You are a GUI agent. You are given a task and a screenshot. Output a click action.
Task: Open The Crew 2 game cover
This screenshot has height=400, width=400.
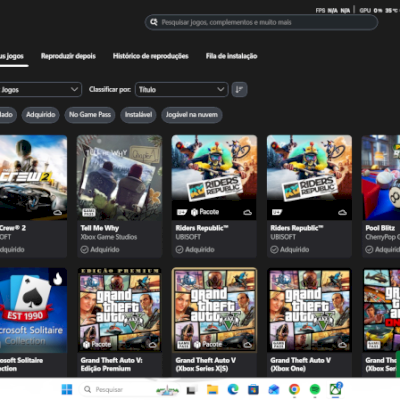click(33, 177)
